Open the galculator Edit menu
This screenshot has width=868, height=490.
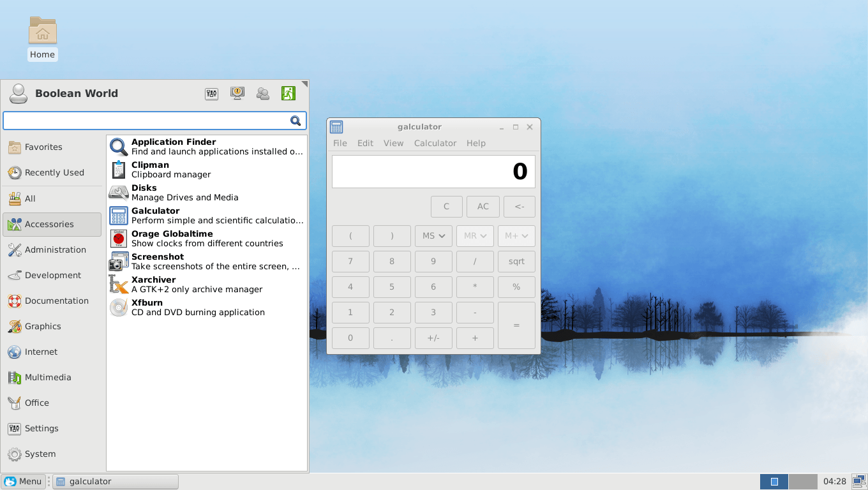tap(365, 144)
